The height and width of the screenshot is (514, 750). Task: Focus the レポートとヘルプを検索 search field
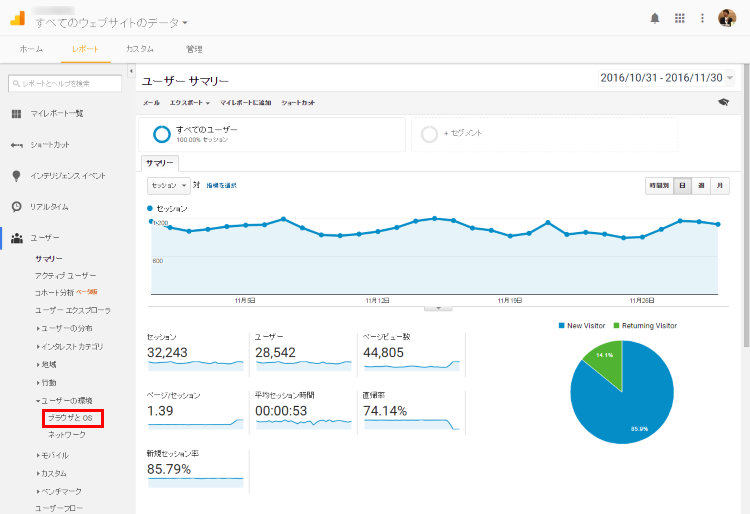(65, 83)
